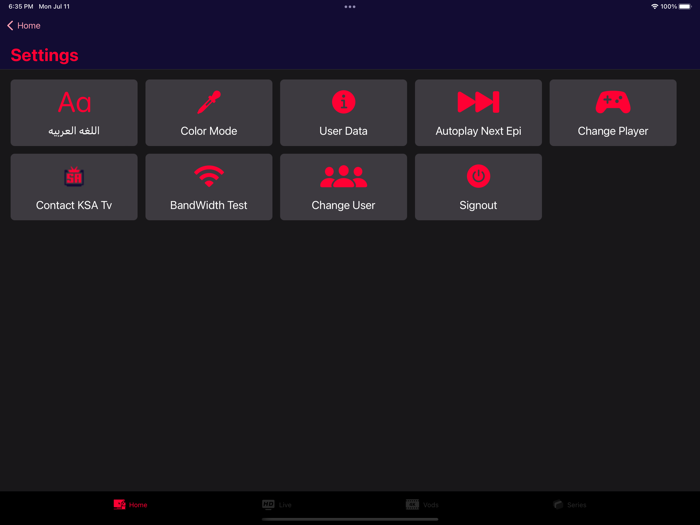The width and height of the screenshot is (700, 525).
Task: Tap the power Signout icon
Action: [x=478, y=176]
